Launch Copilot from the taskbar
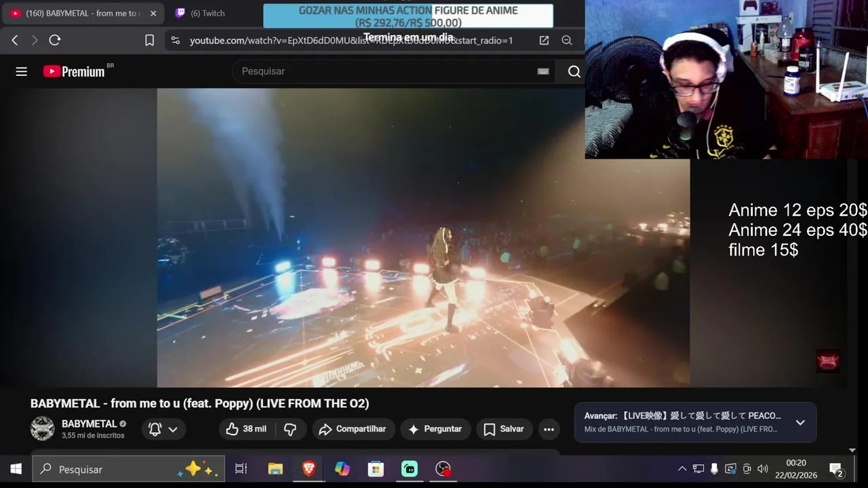This screenshot has width=868, height=488. pos(342,469)
